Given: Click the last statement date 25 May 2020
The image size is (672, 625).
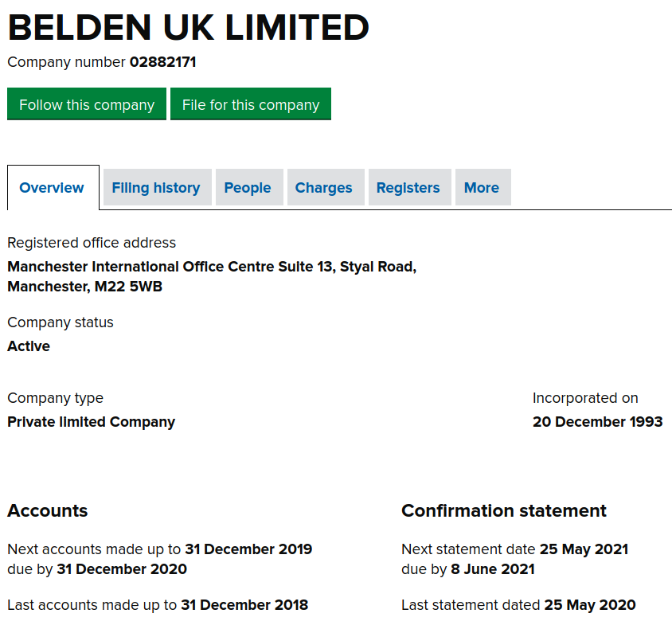Looking at the screenshot, I should [589, 605].
